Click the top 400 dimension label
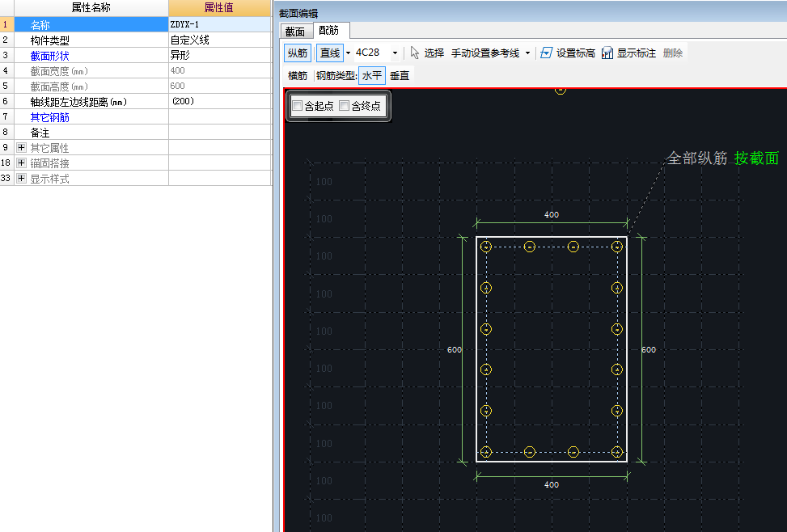Viewport: 787px width, 532px height. pyautogui.click(x=552, y=215)
